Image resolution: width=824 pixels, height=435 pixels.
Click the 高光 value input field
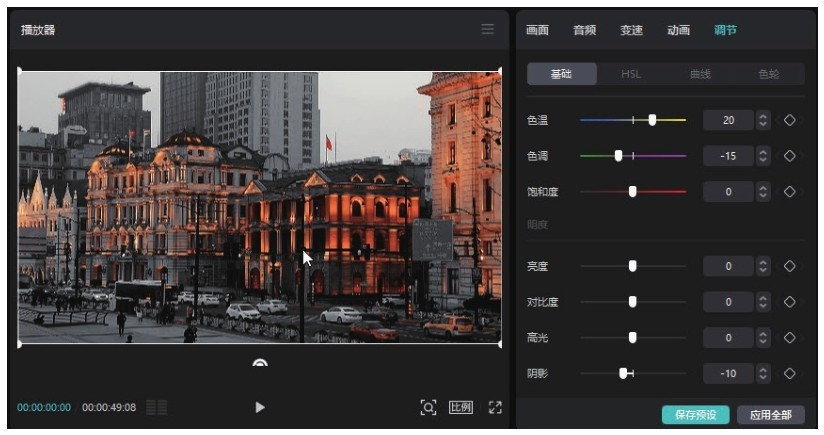pyautogui.click(x=728, y=338)
